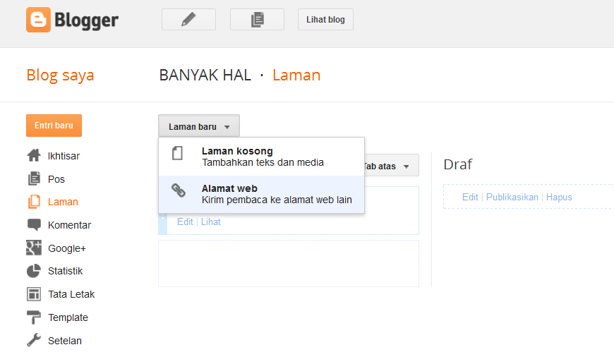The width and height of the screenshot is (614, 364).
Task: Open the Blog saya link
Action: pyautogui.click(x=60, y=75)
